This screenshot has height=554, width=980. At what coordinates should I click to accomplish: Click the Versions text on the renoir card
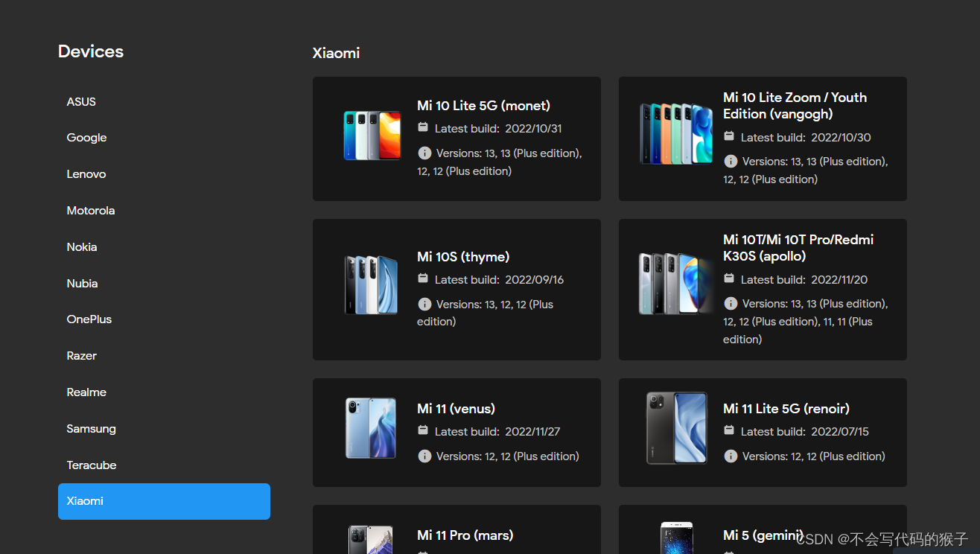click(814, 456)
